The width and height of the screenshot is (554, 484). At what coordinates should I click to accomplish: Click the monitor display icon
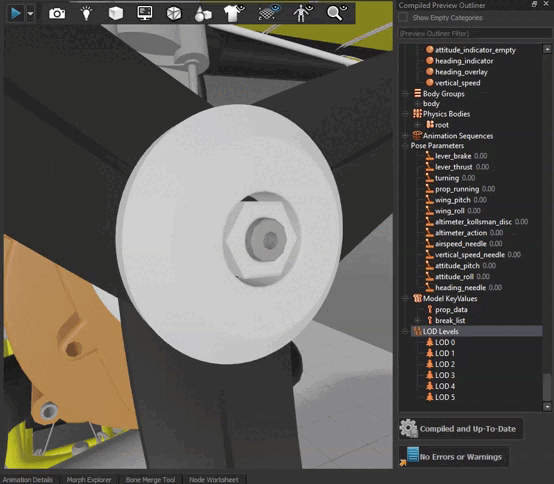[x=145, y=13]
